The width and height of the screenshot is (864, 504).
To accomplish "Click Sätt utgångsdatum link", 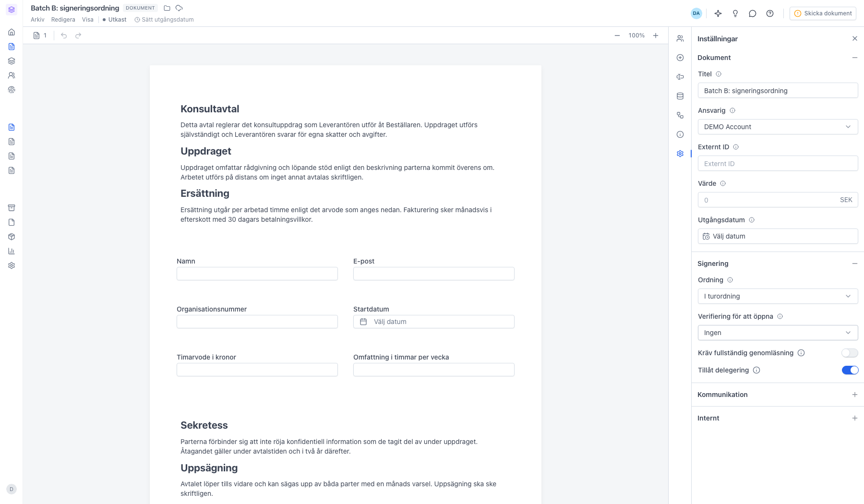I will point(164,20).
